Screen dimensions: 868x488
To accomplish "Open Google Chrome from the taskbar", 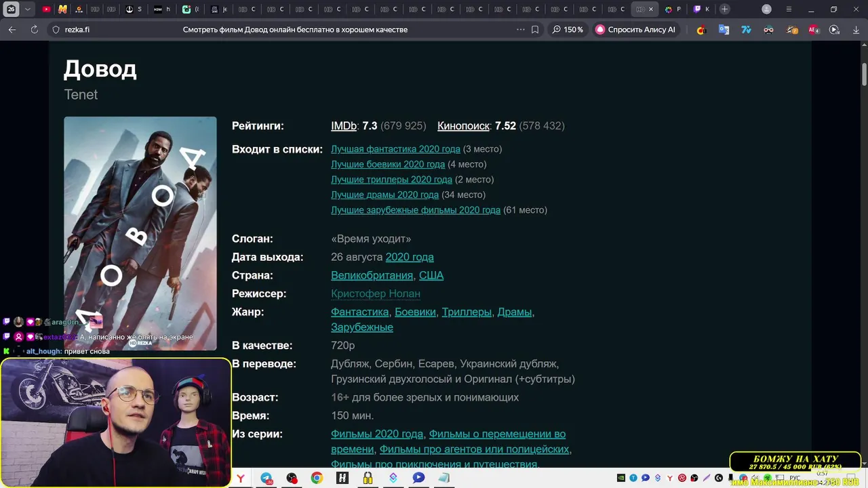I will point(317,478).
